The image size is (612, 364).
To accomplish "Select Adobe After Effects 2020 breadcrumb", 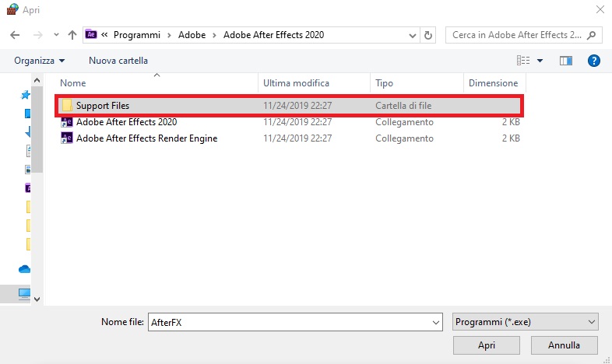I will 273,35.
